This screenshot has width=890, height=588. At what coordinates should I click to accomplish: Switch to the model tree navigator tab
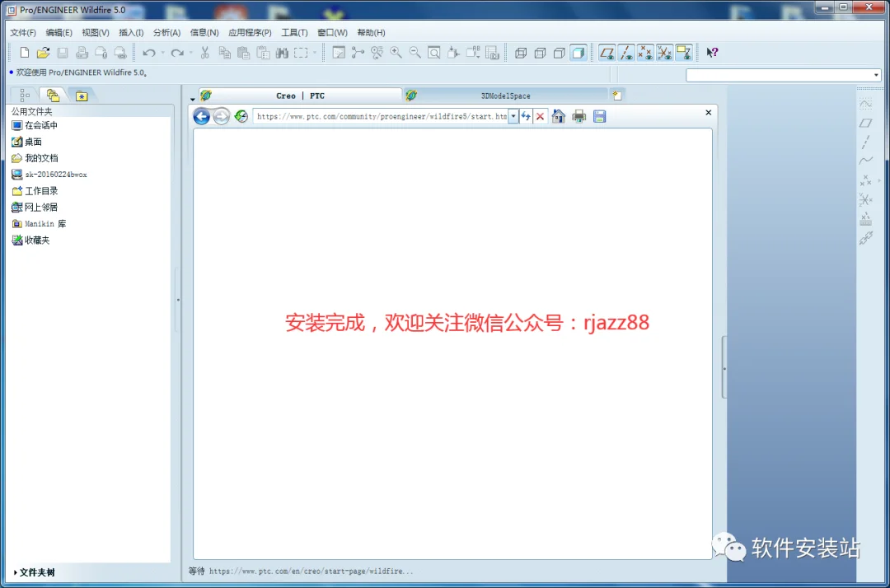click(x=25, y=96)
